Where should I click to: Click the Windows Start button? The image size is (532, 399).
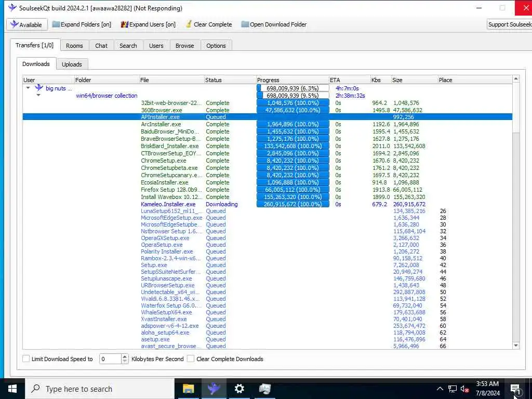(12, 389)
